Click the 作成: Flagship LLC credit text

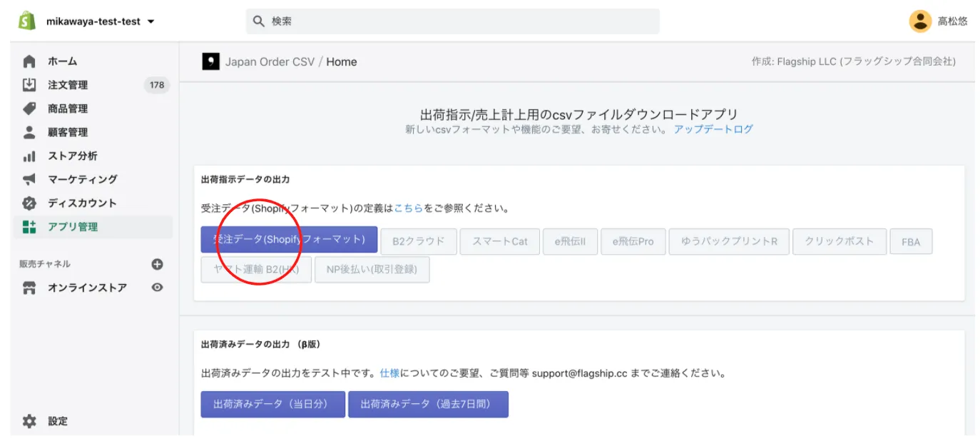(854, 62)
